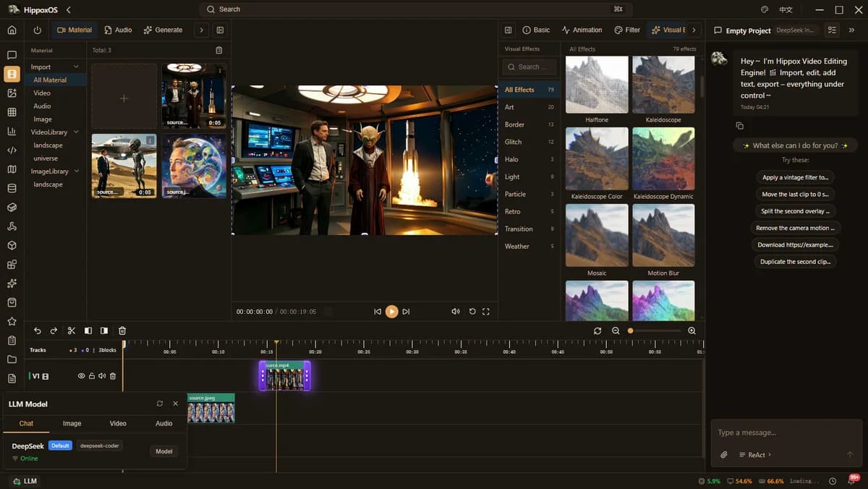Redo the timeline action
Image resolution: width=868 pixels, height=489 pixels.
tap(54, 331)
